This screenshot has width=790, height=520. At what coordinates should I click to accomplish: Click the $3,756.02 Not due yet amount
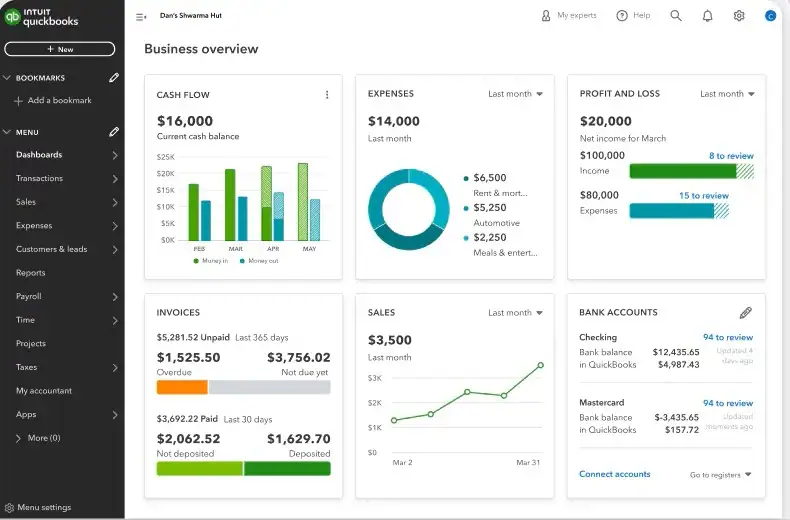(x=299, y=358)
